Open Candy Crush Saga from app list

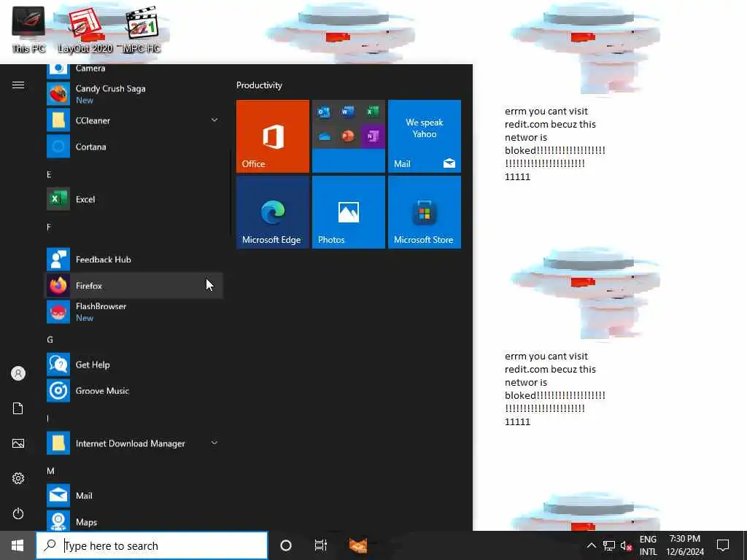(x=134, y=94)
